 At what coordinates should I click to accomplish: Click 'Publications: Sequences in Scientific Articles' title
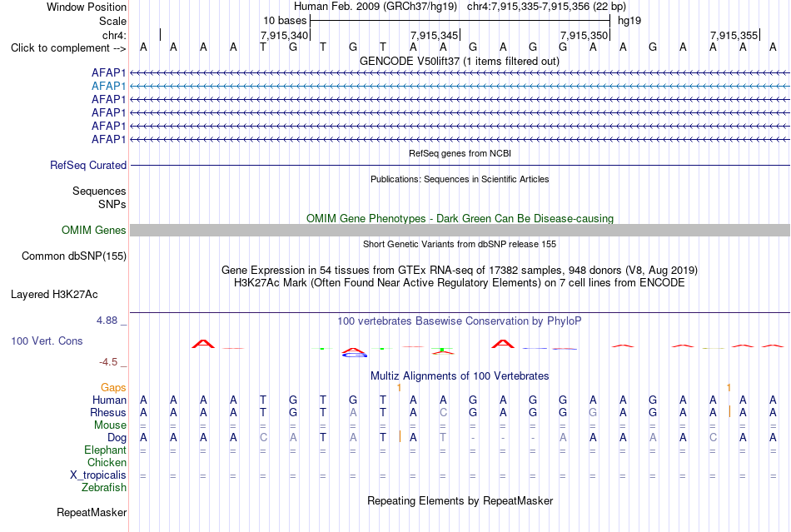point(460,179)
